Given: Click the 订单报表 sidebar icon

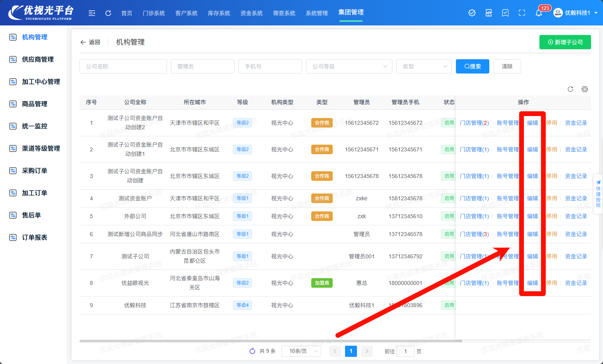Looking at the screenshot, I should pyautogui.click(x=13, y=237).
